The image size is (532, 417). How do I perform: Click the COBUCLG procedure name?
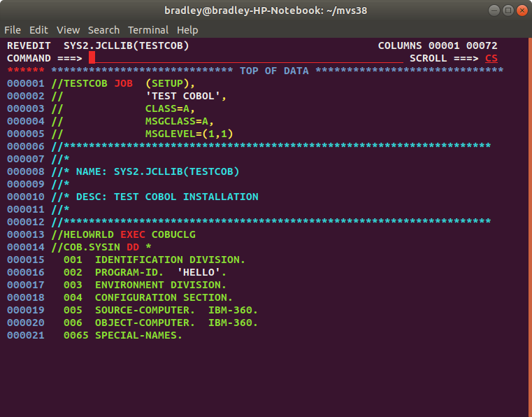pos(173,234)
